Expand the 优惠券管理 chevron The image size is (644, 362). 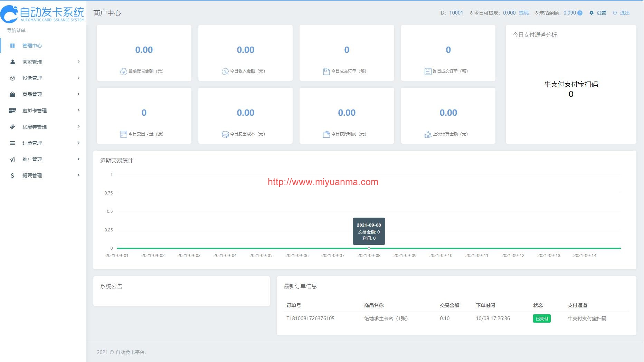[x=78, y=126]
